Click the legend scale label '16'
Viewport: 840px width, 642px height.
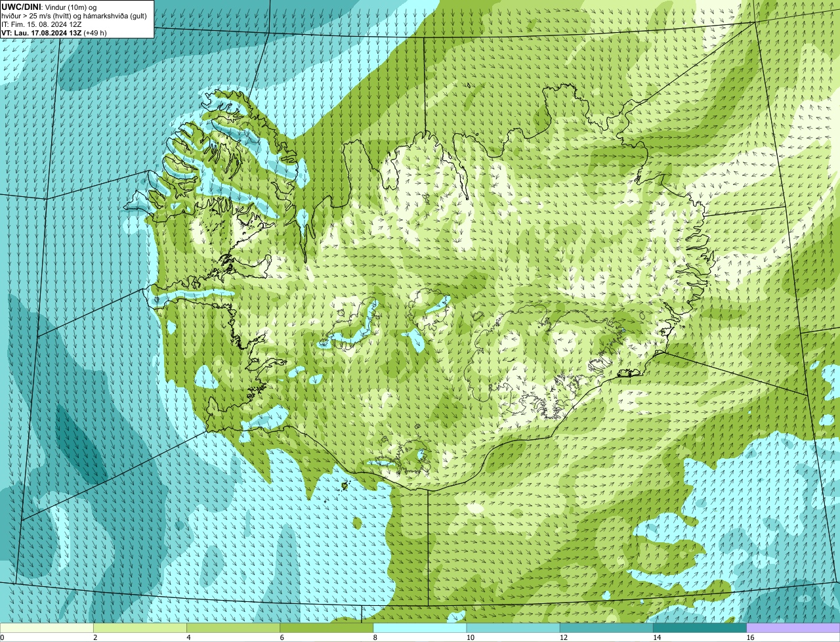tap(750, 637)
